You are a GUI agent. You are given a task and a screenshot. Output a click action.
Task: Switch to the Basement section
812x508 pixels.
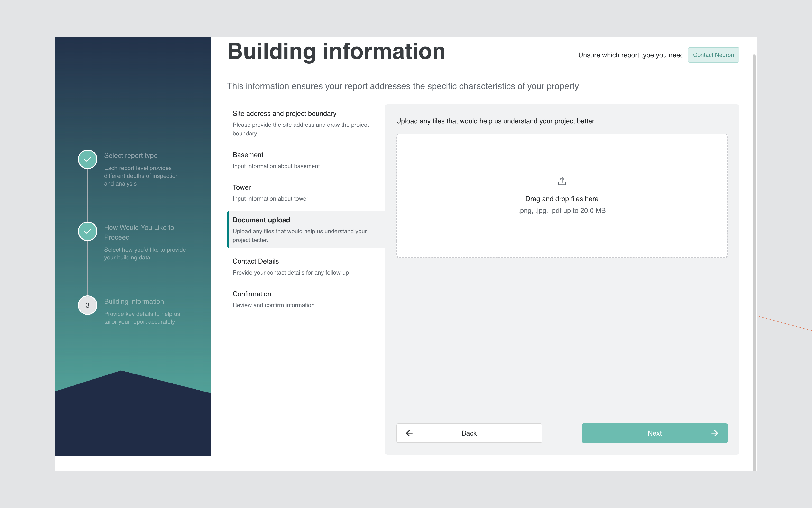(248, 155)
